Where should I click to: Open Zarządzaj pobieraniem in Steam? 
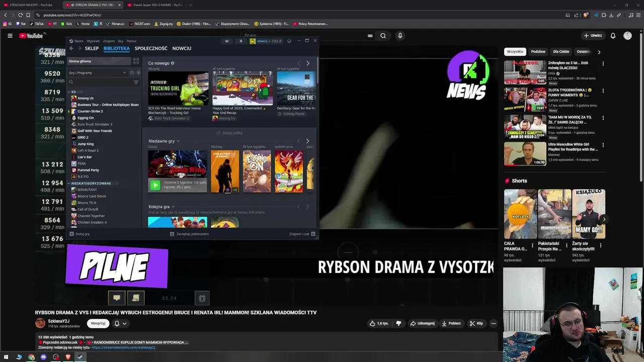click(x=189, y=234)
